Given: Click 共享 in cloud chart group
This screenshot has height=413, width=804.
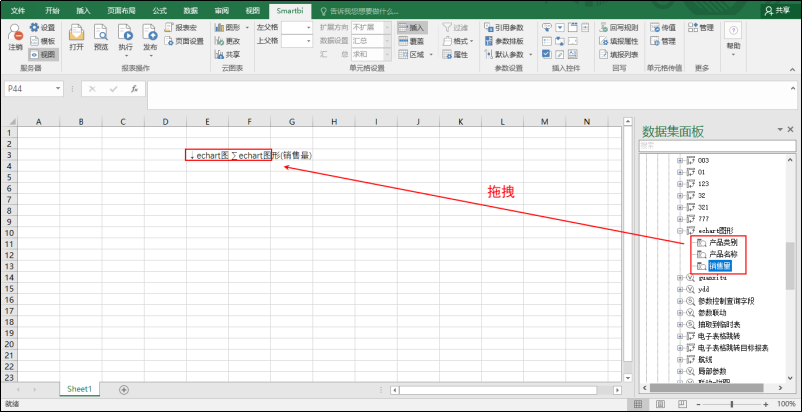Looking at the screenshot, I should coord(228,54).
